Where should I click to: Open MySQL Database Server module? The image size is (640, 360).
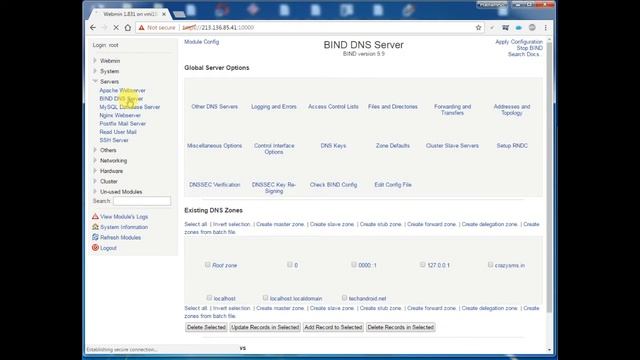pyautogui.click(x=130, y=107)
